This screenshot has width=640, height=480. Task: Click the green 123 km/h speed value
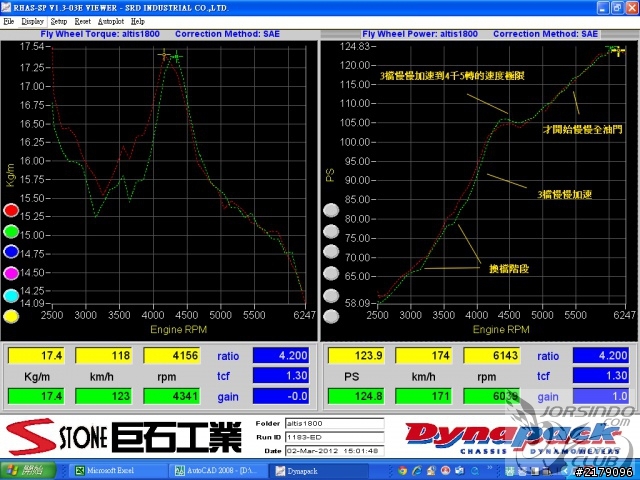pyautogui.click(x=104, y=396)
